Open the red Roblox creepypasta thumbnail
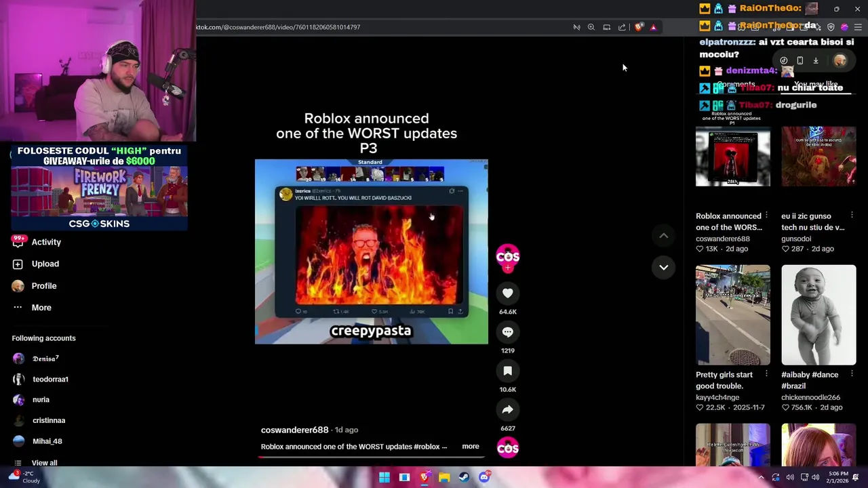 [732, 156]
